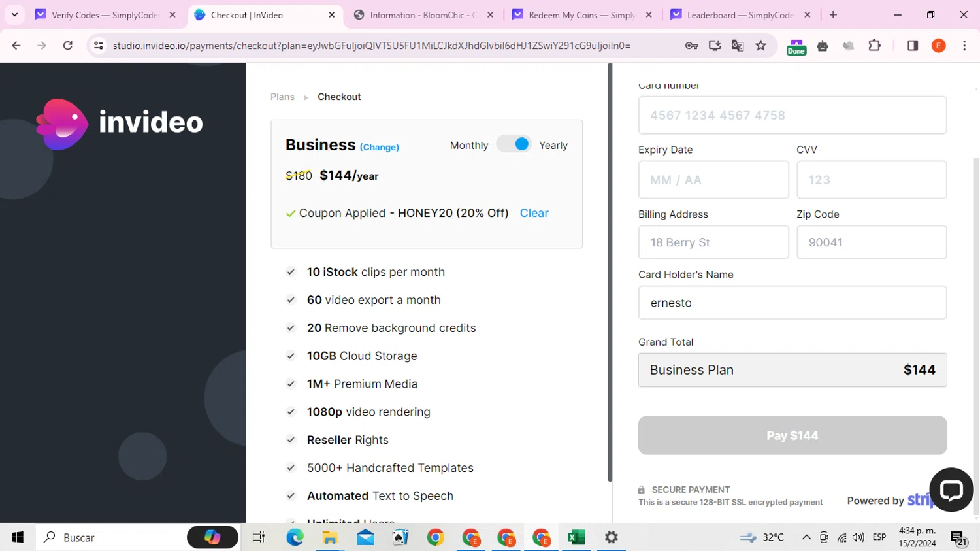Open network Wi-Fi icon in tray

(x=841, y=537)
